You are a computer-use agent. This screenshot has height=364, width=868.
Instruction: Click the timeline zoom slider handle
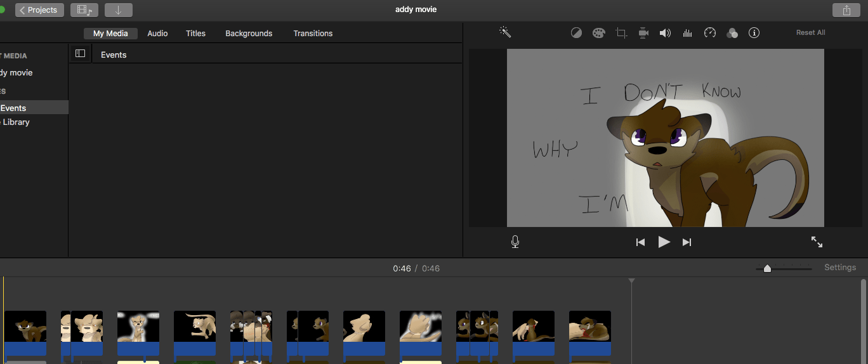tap(767, 269)
